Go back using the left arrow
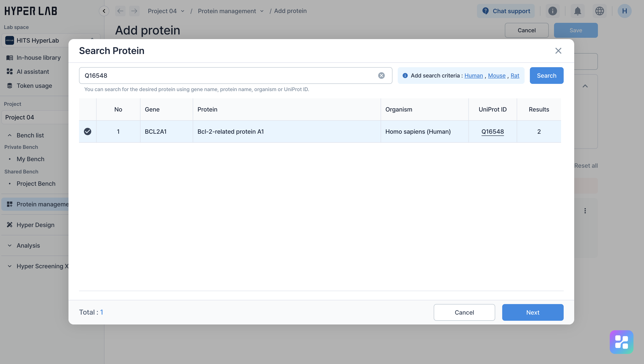This screenshot has width=644, height=364. click(120, 11)
